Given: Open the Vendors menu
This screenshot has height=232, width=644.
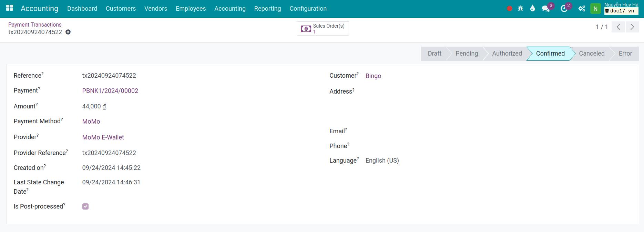Looking at the screenshot, I should click(156, 9).
